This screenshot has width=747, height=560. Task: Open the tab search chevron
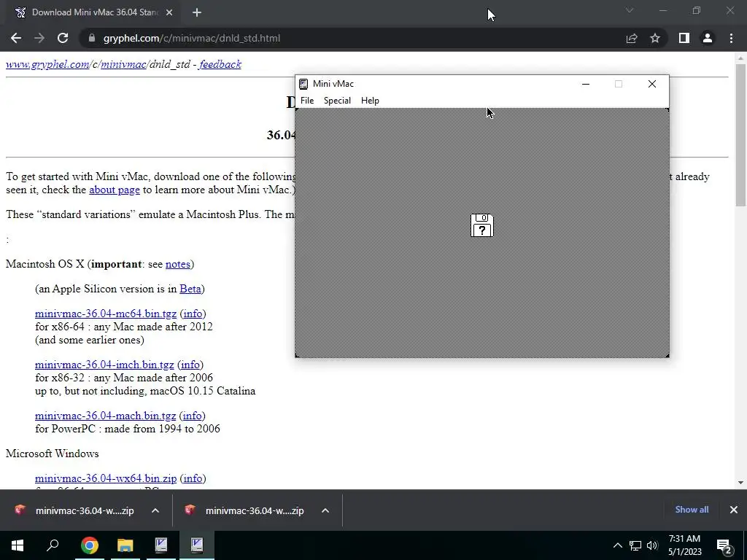click(630, 10)
